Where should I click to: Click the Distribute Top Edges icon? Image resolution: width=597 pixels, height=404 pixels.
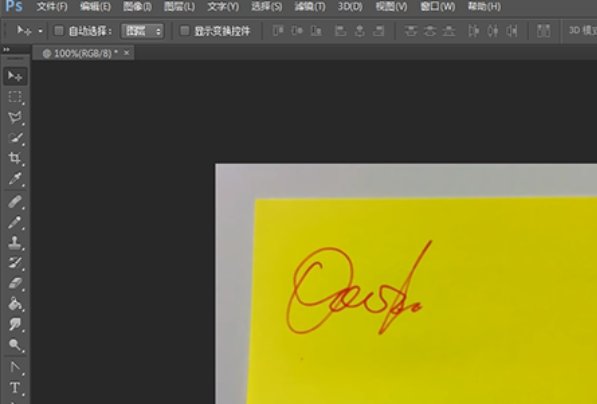click(410, 31)
